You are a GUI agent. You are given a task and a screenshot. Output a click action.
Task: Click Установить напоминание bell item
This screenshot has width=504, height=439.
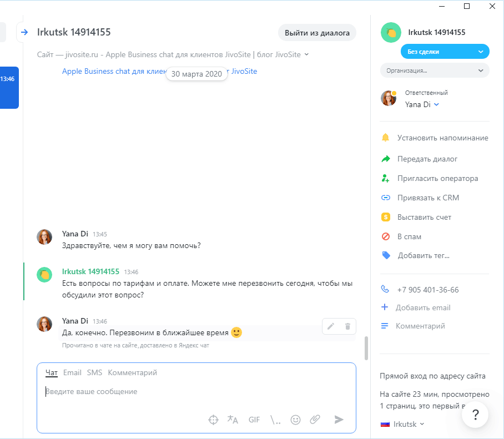tap(435, 138)
